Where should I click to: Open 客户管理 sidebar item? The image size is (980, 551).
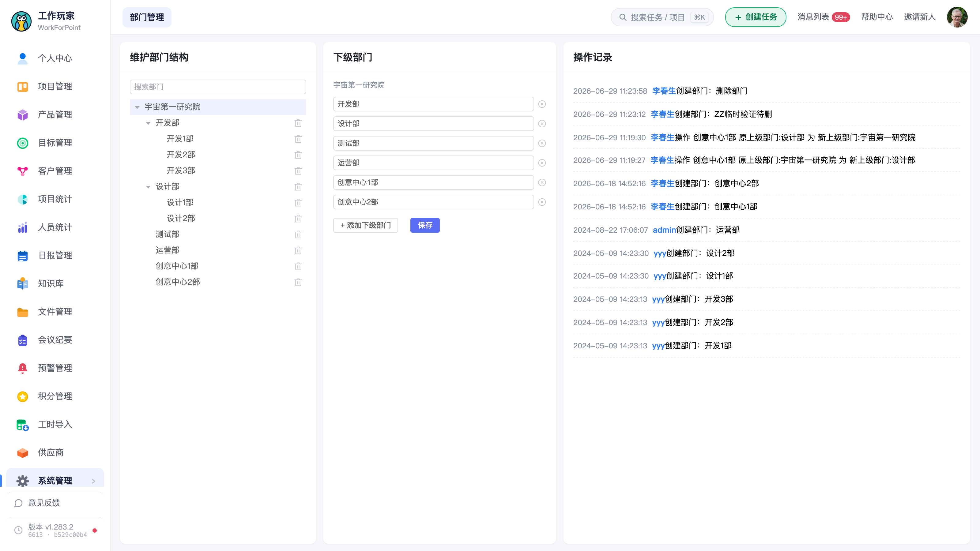(x=55, y=171)
